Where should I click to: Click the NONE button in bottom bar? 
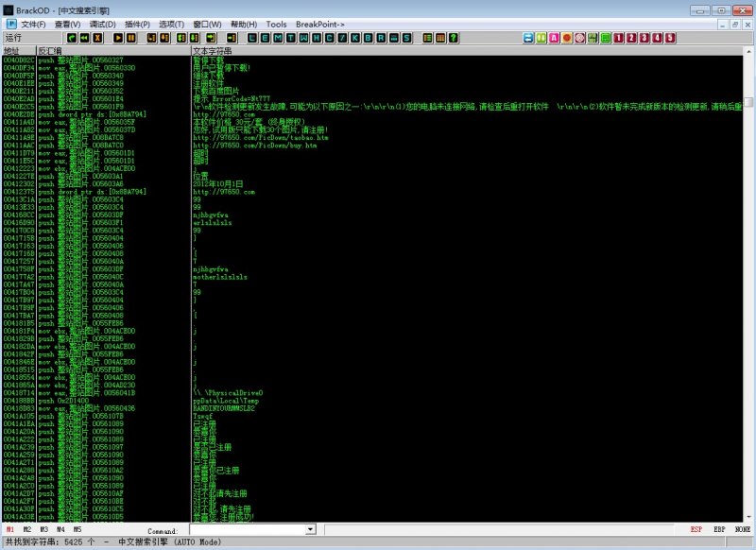[x=743, y=529]
